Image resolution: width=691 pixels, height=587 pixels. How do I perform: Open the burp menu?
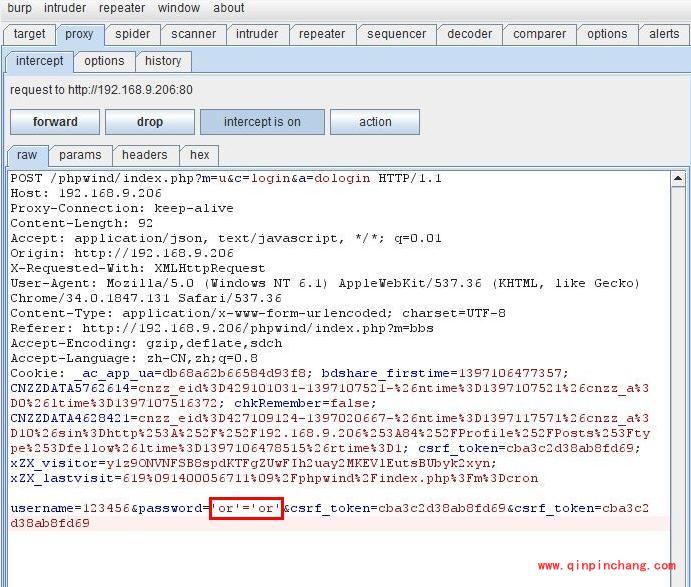22,8
